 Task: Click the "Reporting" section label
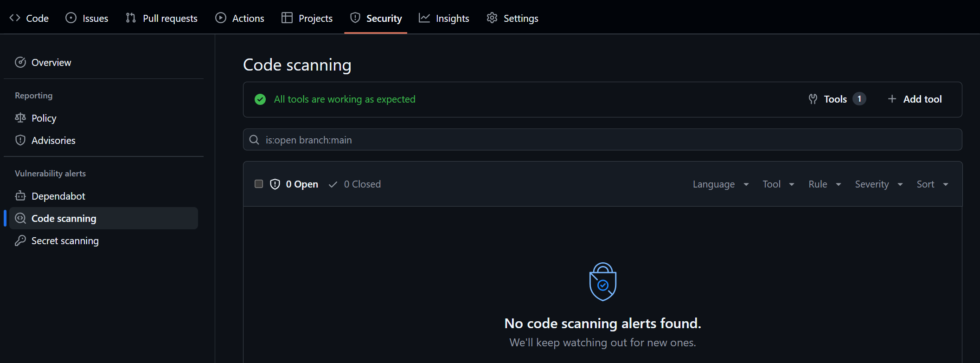[x=34, y=96]
